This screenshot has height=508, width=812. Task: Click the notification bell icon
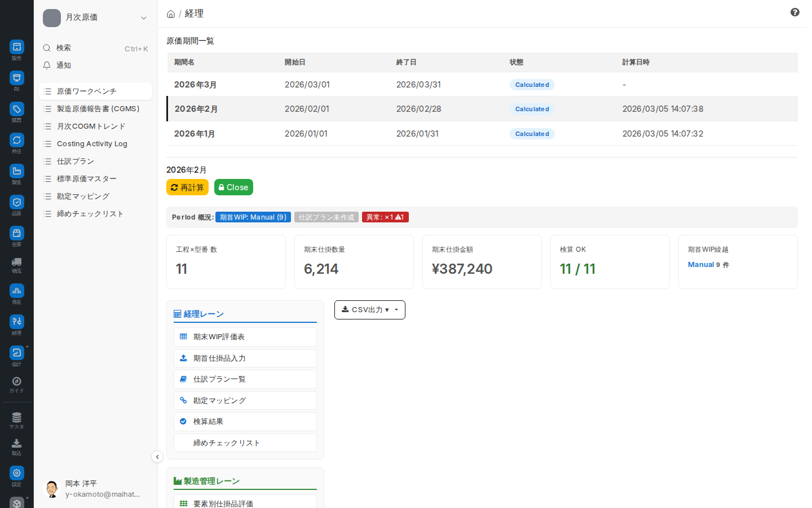click(47, 65)
